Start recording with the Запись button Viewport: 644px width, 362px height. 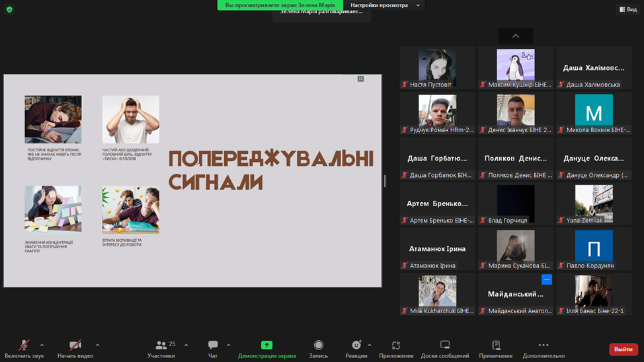click(318, 345)
